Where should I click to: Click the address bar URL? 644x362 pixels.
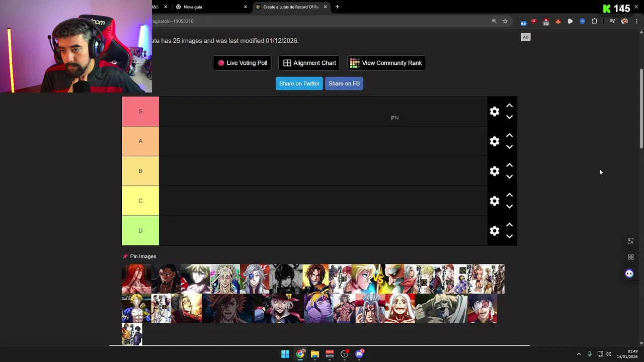[x=173, y=21]
